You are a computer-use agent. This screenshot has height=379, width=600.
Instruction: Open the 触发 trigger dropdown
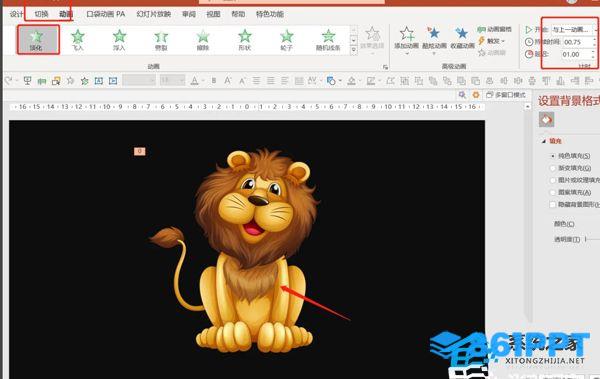click(492, 41)
